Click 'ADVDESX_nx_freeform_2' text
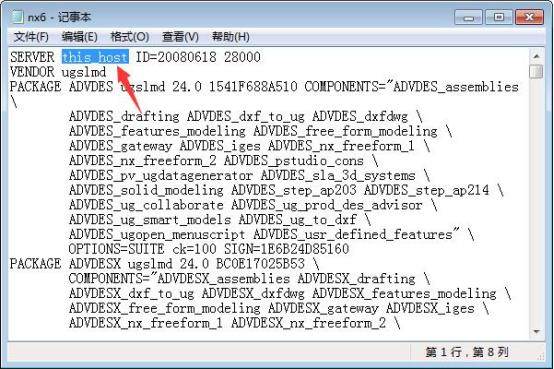Screen dimensions: 554x369 308,323
